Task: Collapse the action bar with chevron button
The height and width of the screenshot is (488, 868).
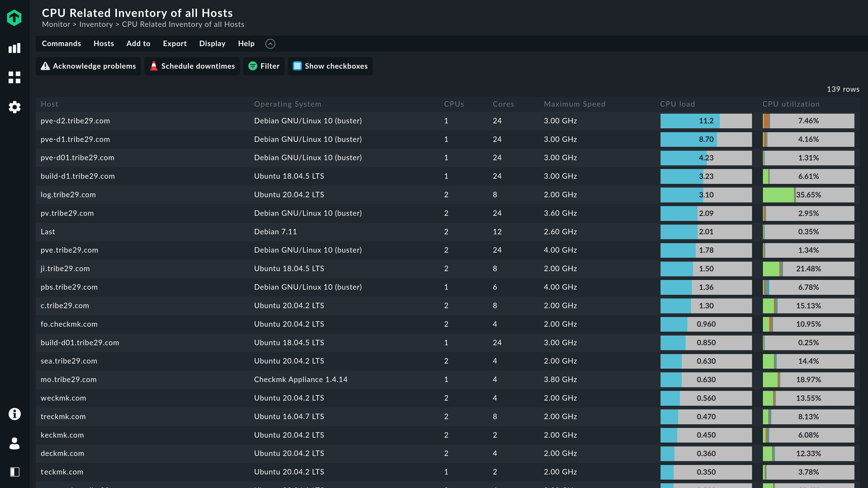Action: tap(270, 44)
